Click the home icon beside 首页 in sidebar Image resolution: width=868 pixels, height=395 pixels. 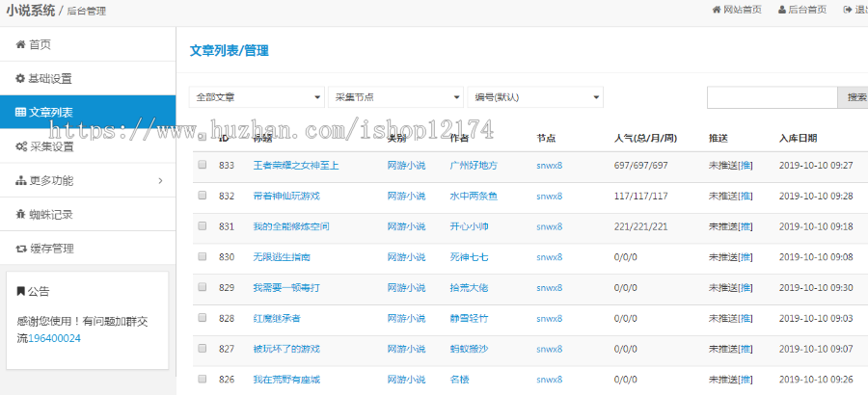click(20, 45)
